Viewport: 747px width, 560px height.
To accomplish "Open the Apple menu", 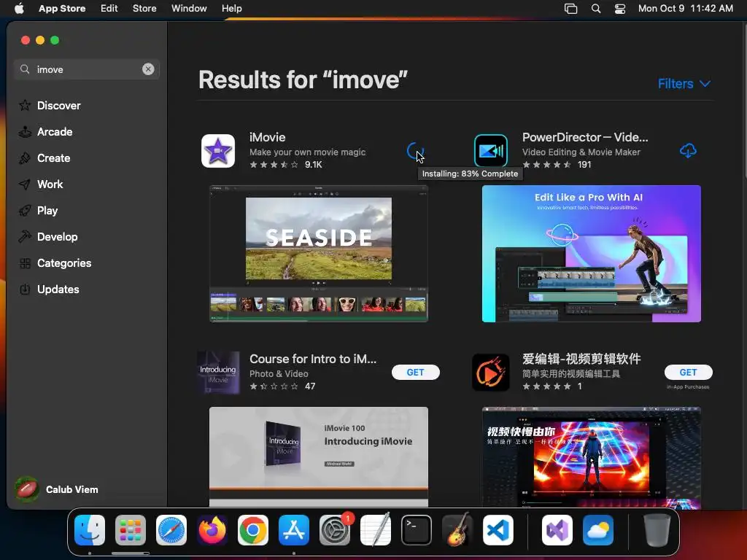I will pyautogui.click(x=19, y=8).
